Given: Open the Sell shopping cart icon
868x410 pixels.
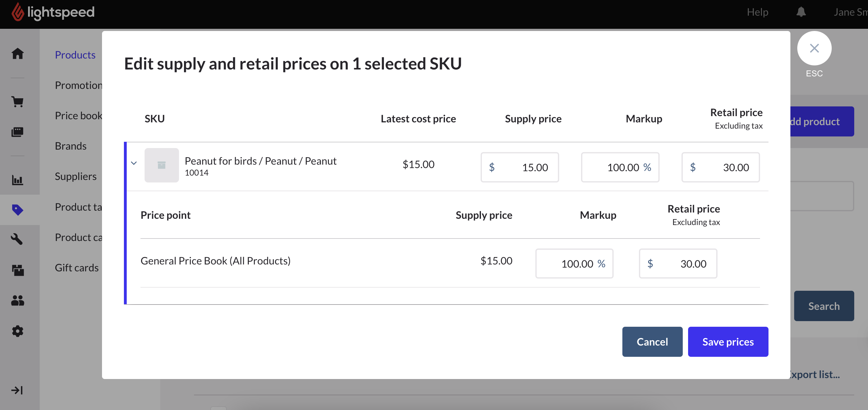Looking at the screenshot, I should pyautogui.click(x=18, y=101).
